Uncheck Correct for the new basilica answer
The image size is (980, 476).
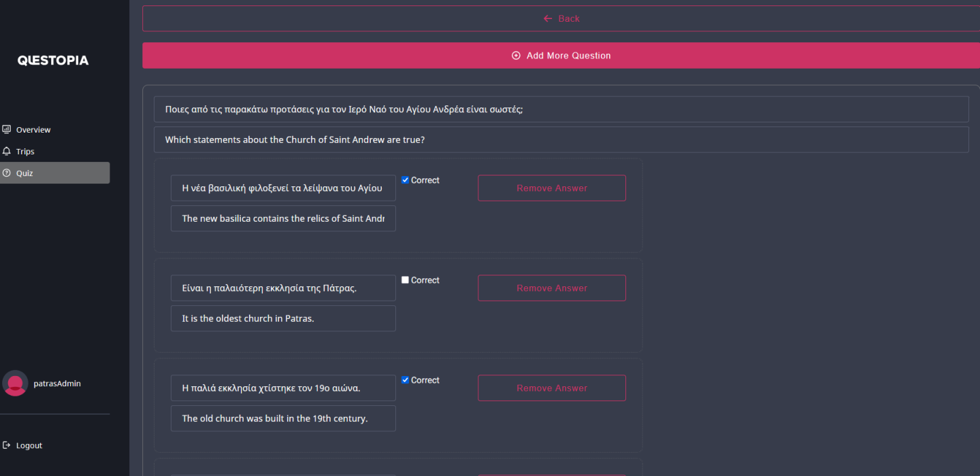(406, 180)
